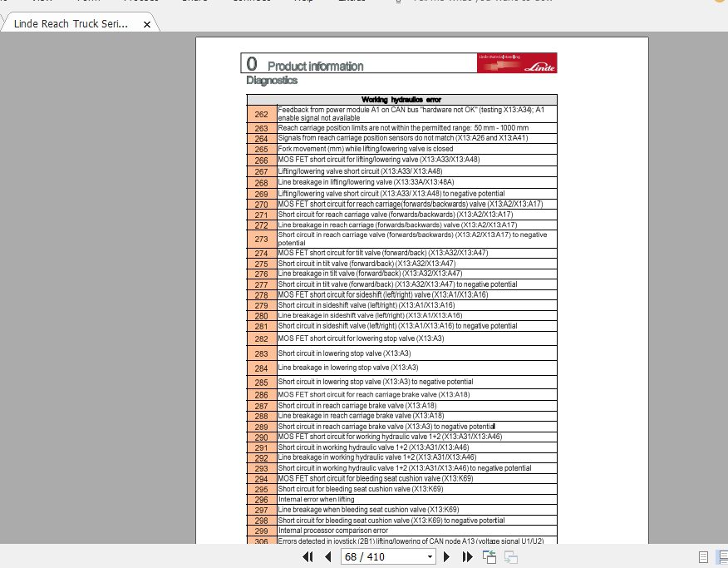Click error code cell 289

(x=262, y=427)
